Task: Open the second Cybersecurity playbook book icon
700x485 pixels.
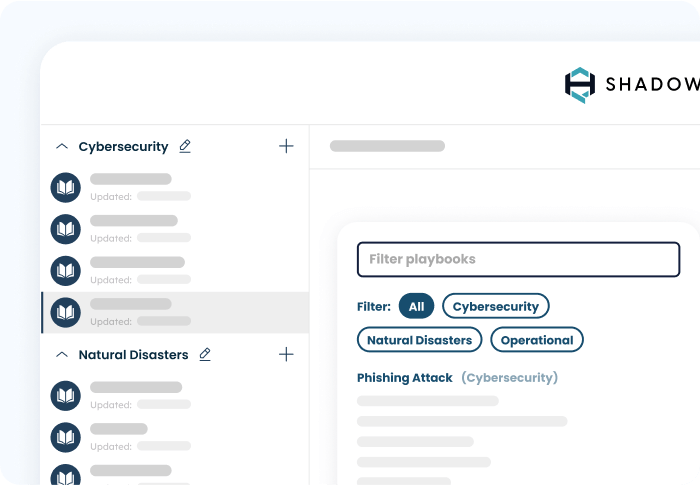Action: pyautogui.click(x=66, y=229)
